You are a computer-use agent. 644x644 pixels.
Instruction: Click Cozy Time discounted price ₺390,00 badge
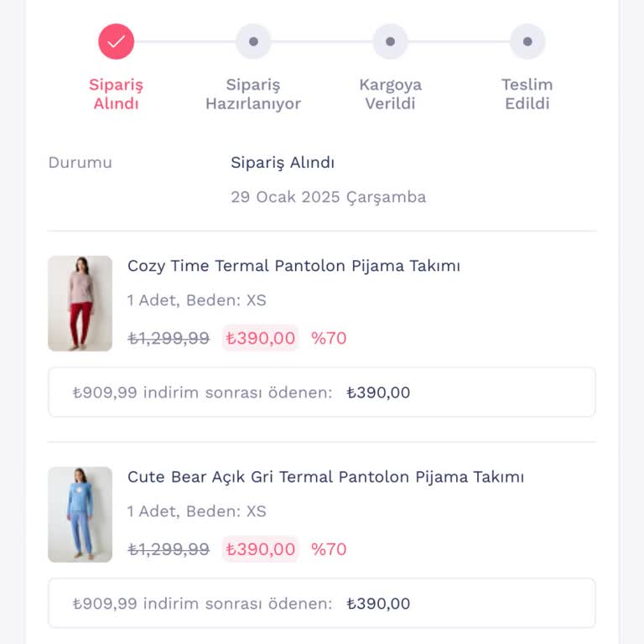click(260, 338)
